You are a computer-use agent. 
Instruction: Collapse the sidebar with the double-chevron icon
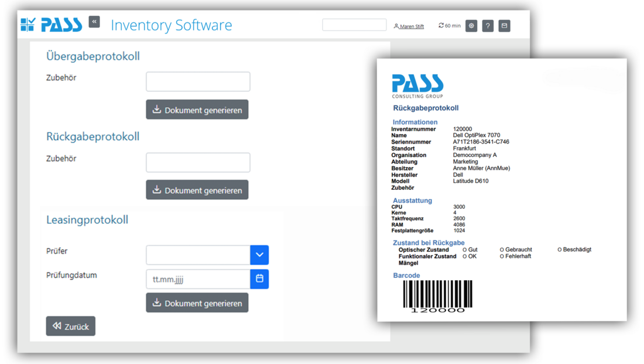click(x=94, y=22)
